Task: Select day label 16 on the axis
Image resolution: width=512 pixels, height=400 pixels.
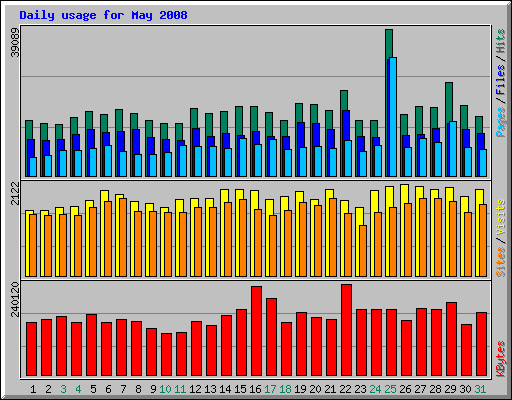Action: [255, 389]
